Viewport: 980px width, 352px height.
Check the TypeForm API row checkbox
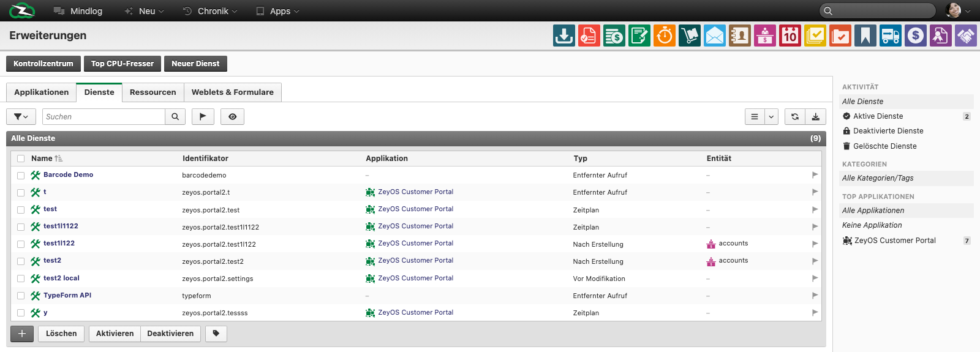(x=21, y=296)
